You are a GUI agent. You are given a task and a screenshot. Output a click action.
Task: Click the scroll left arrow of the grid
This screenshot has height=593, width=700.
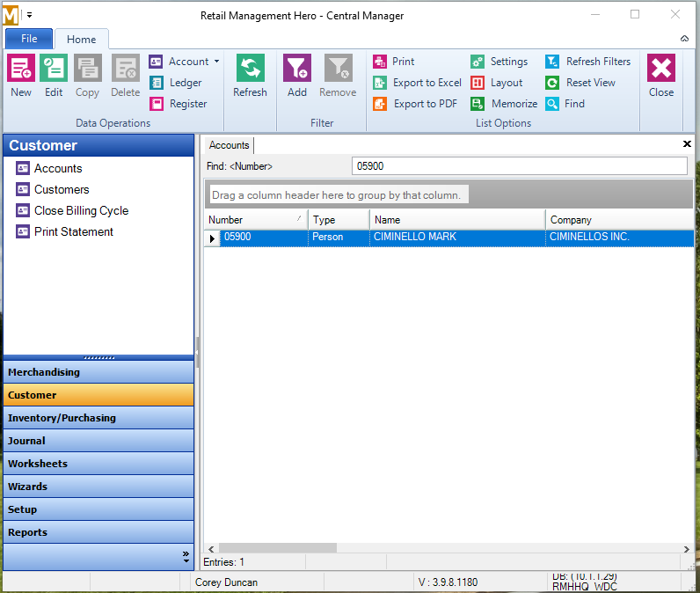[211, 549]
